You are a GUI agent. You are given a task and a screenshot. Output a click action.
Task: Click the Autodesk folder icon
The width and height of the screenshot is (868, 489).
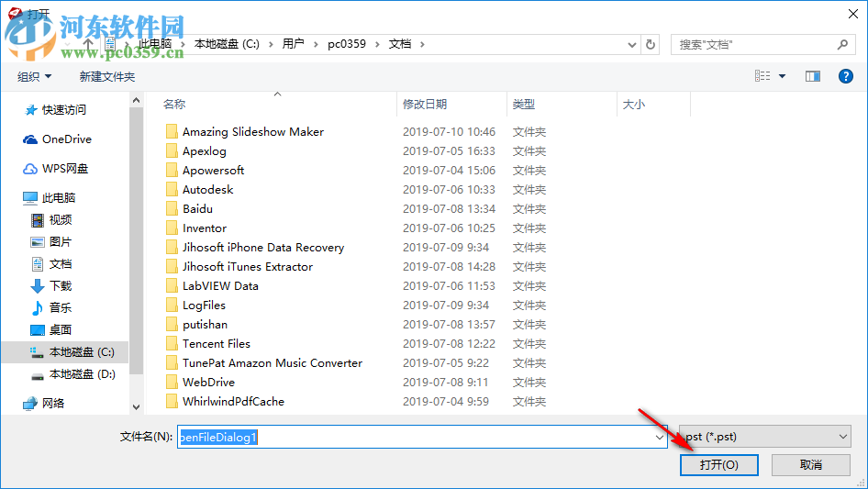[x=172, y=189]
